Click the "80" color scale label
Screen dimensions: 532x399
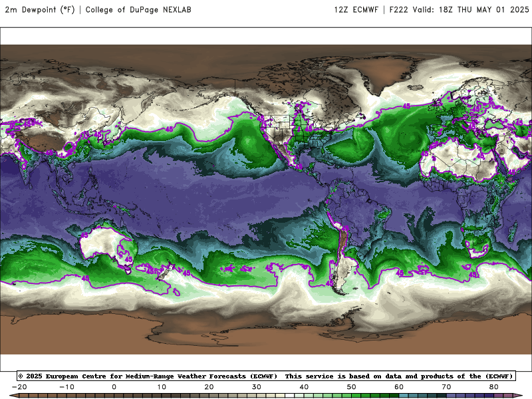pos(494,387)
